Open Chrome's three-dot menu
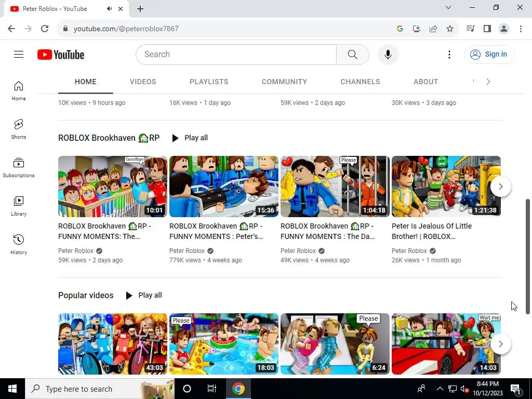The width and height of the screenshot is (532, 399). pyautogui.click(x=521, y=29)
